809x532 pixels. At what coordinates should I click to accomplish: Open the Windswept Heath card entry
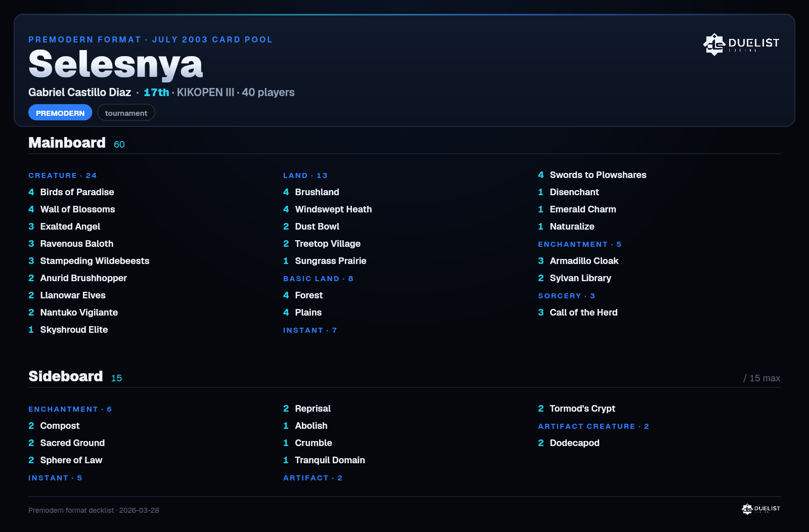point(328,209)
